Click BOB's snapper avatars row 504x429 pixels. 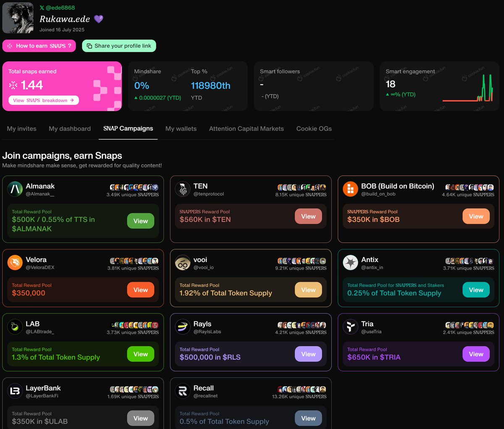[470, 187]
